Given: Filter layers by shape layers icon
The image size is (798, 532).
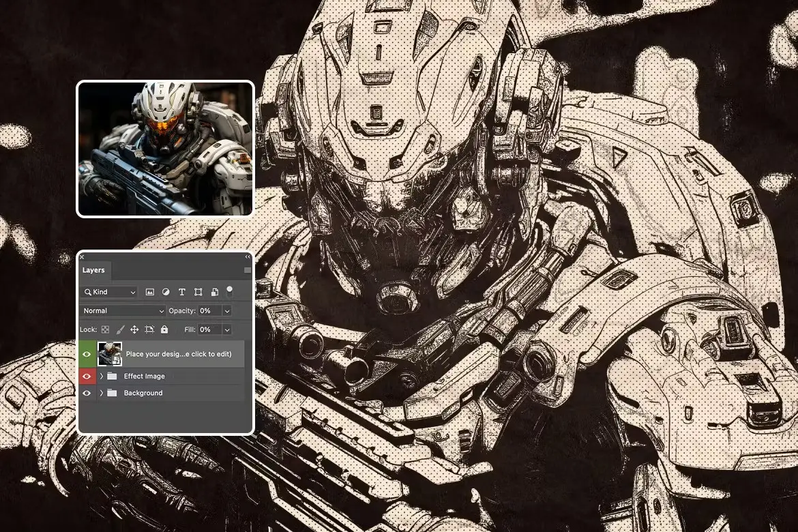Looking at the screenshot, I should click(198, 292).
